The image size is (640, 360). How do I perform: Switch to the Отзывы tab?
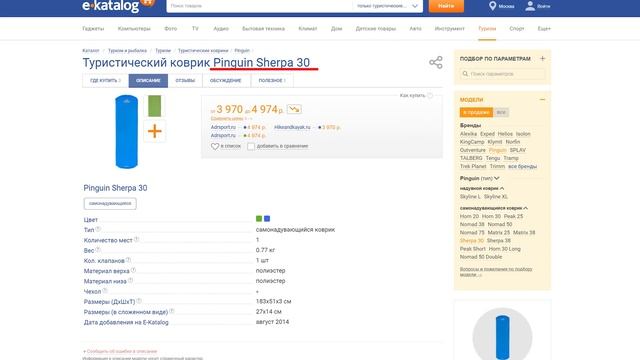185,80
